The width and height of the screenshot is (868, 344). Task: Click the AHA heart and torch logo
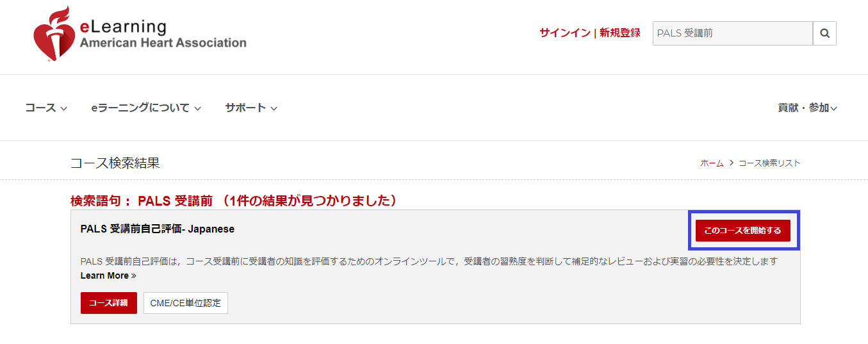[54, 33]
